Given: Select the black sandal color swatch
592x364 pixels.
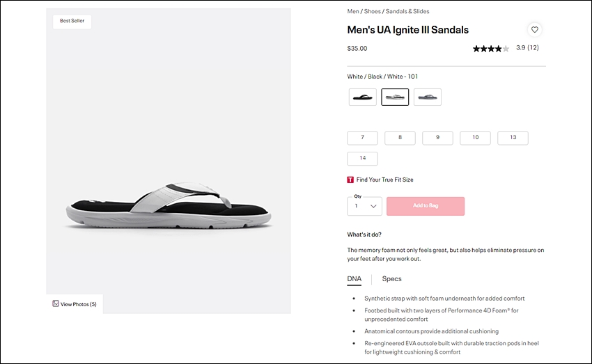Looking at the screenshot, I should [362, 97].
